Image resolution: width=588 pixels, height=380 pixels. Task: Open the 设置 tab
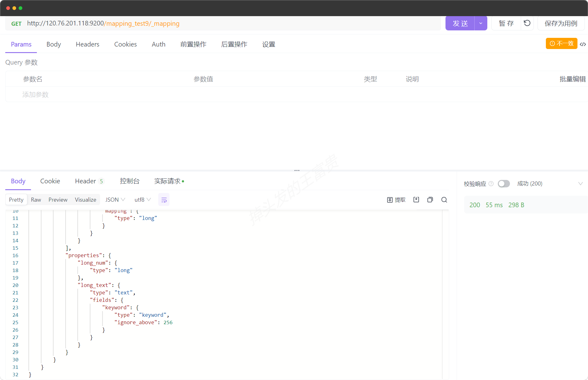(269, 44)
